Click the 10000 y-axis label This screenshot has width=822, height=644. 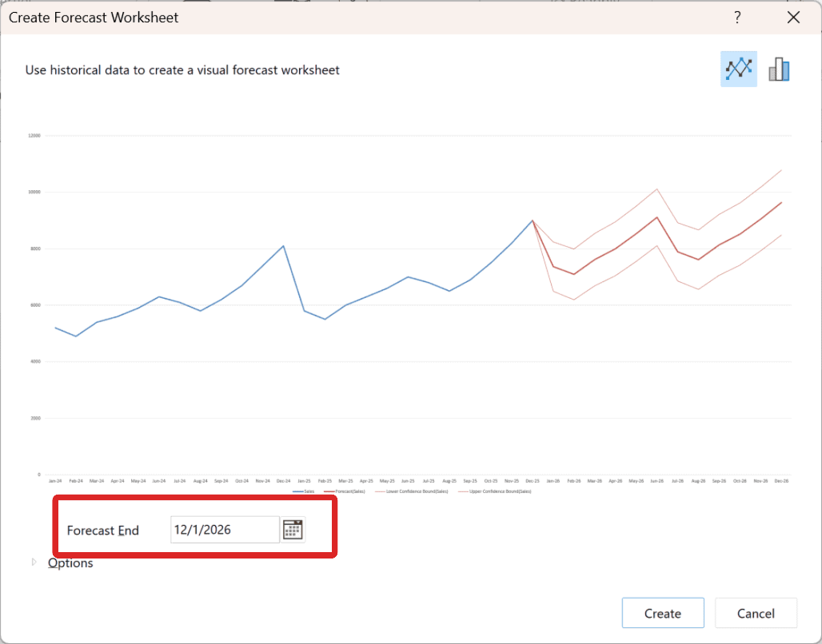click(x=34, y=193)
